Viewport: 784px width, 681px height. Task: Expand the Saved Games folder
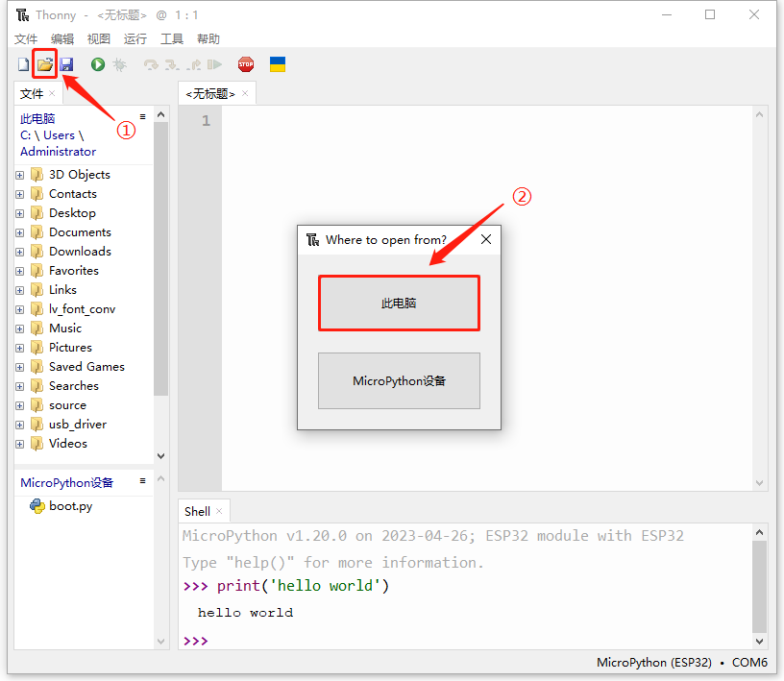pos(19,368)
